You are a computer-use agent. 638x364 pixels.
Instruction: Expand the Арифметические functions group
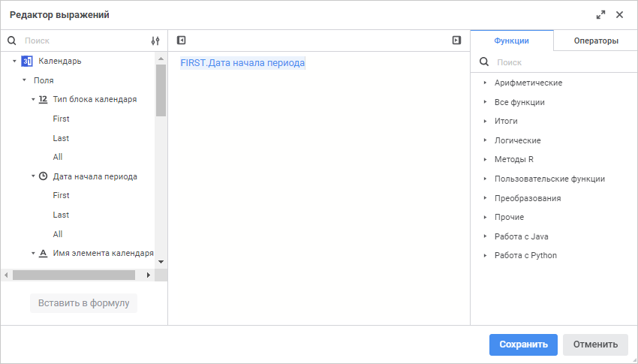coord(485,83)
